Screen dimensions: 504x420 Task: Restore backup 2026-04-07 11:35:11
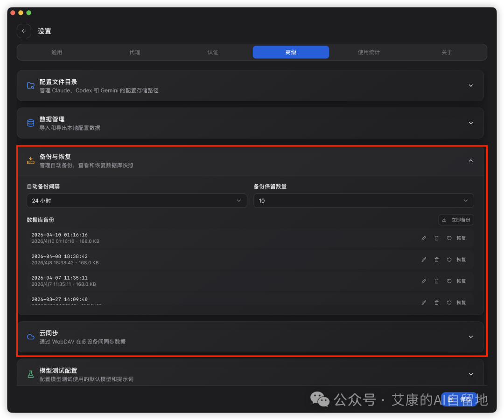(x=456, y=281)
